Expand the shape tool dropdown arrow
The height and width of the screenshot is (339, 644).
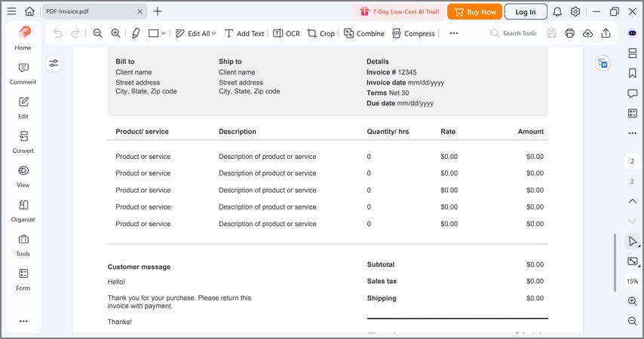(164, 33)
